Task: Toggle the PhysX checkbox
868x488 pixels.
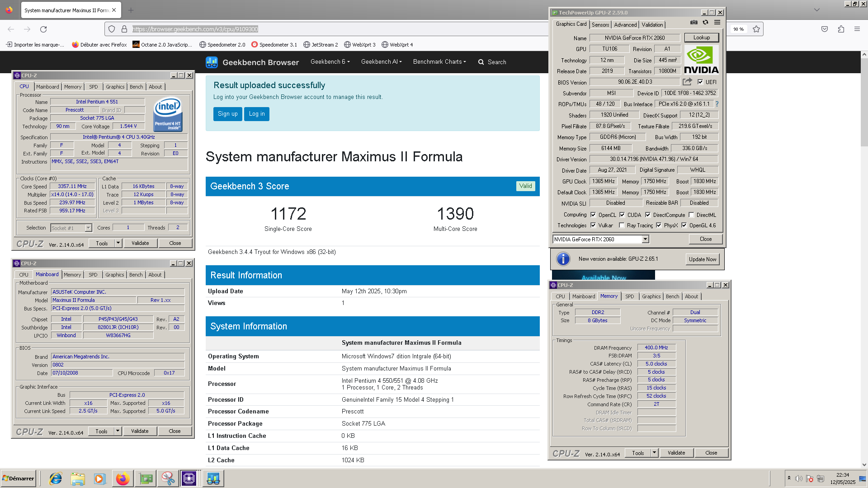Action: 659,225
